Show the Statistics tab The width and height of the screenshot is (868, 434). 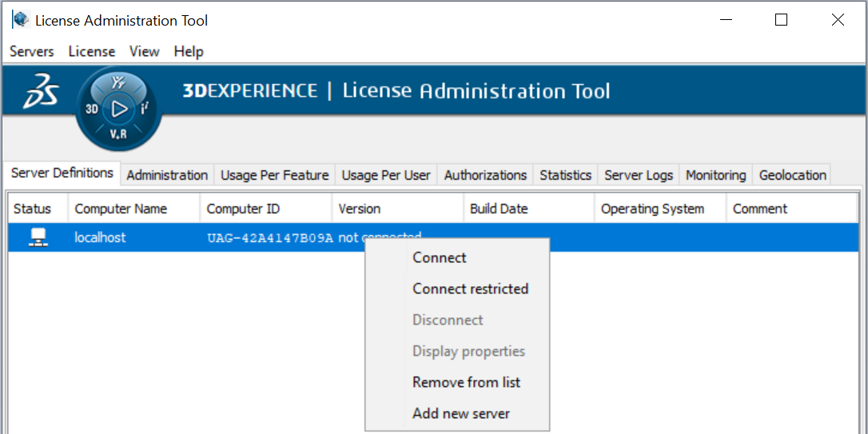coord(566,176)
